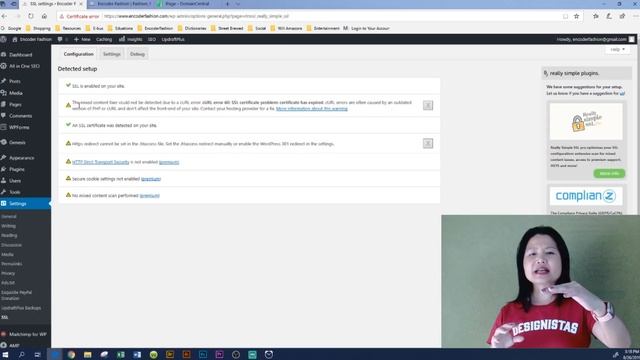Click the Certificate error warning in address bar

tap(79, 16)
